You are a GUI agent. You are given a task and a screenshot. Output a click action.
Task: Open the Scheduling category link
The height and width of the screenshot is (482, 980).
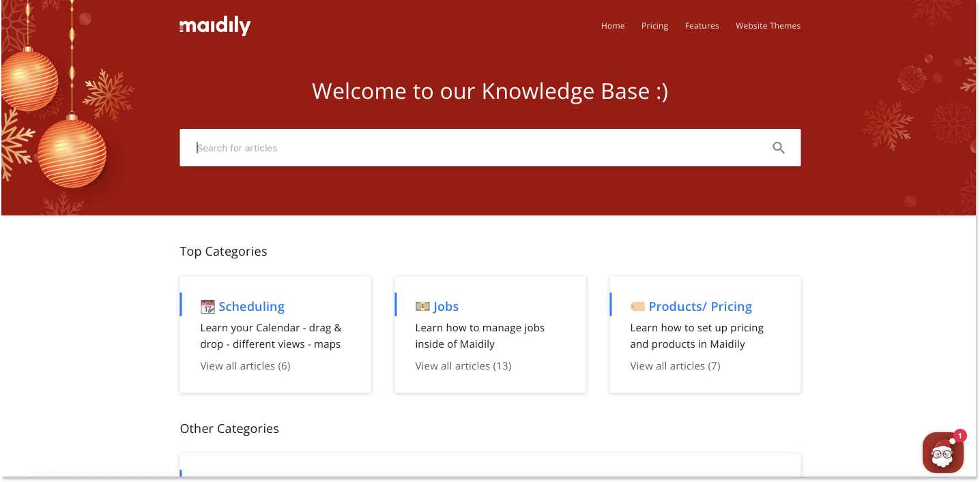tap(251, 307)
